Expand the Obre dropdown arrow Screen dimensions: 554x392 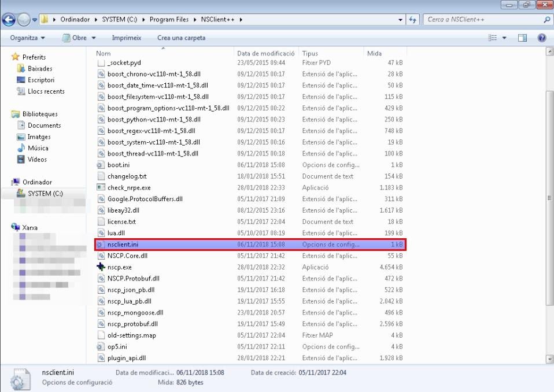[92, 38]
